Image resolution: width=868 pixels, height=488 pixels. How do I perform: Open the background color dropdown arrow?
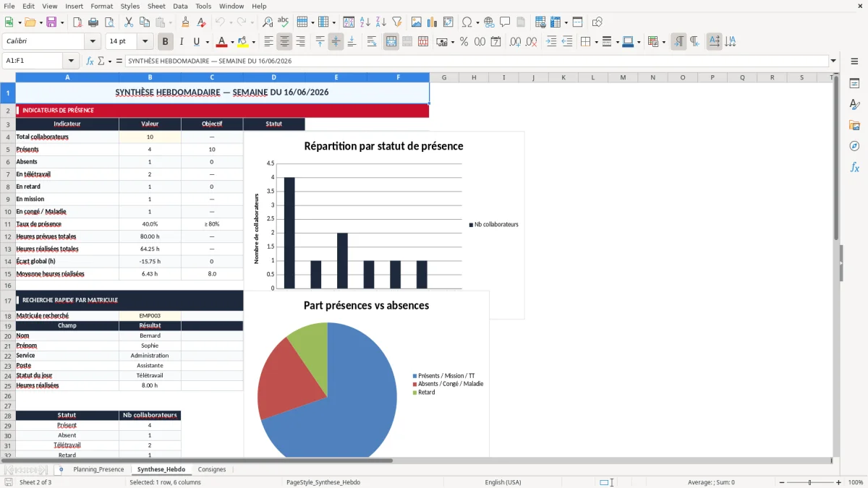point(253,42)
